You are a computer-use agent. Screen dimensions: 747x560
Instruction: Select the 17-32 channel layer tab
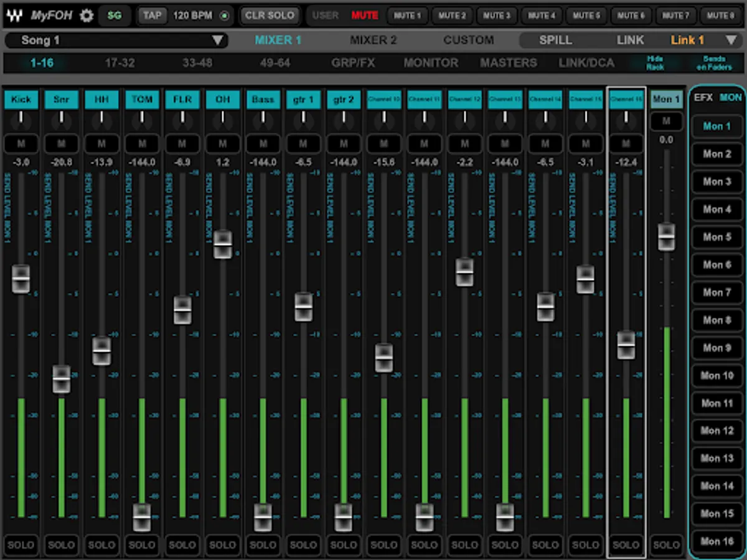coord(120,63)
